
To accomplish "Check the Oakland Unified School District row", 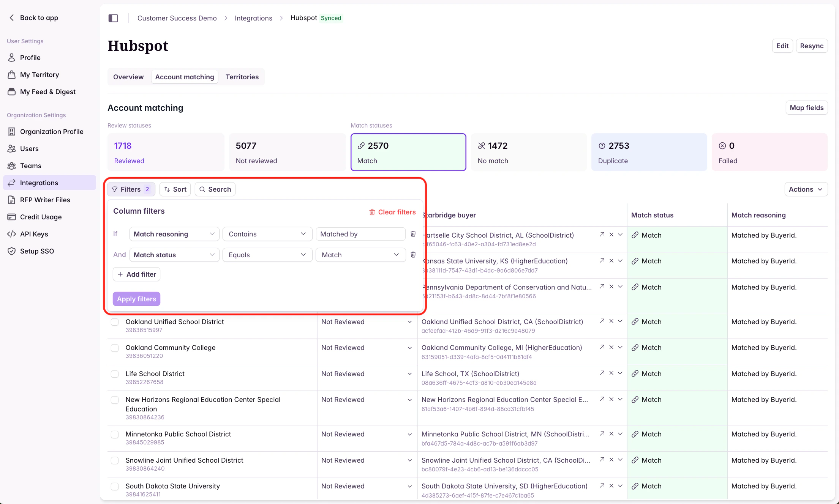I will 115,322.
